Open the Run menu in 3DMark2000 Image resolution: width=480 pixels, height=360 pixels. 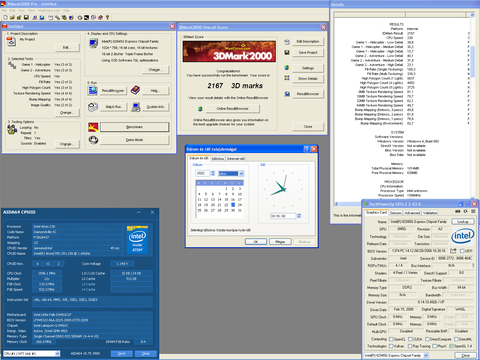(x=22, y=10)
